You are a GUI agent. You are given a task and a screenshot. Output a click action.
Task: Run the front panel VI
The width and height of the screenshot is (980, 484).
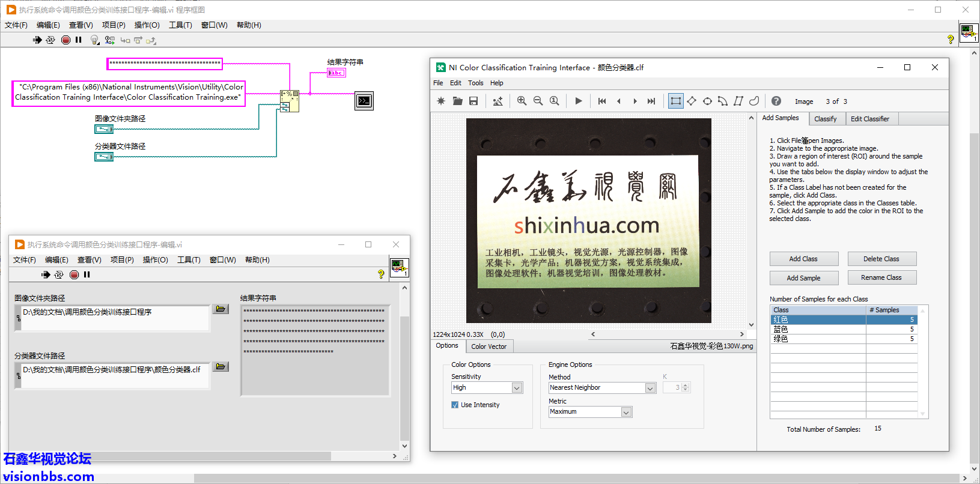[46, 274]
